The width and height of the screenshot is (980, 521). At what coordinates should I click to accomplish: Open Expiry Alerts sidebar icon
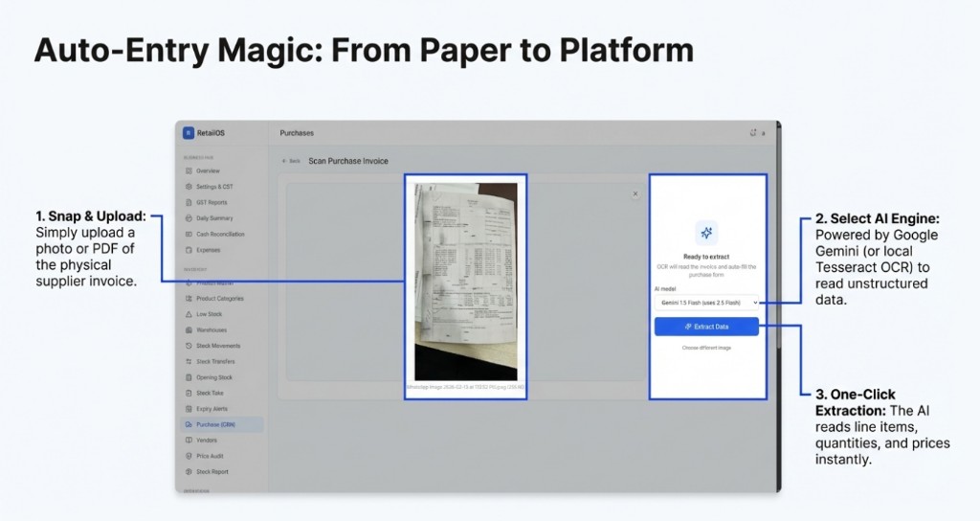click(189, 408)
